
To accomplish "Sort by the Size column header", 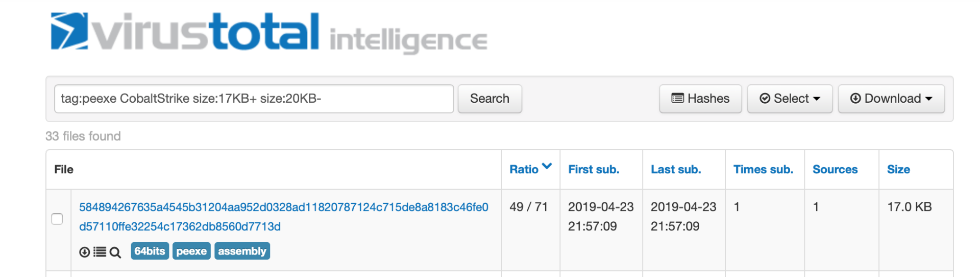I will pos(898,170).
